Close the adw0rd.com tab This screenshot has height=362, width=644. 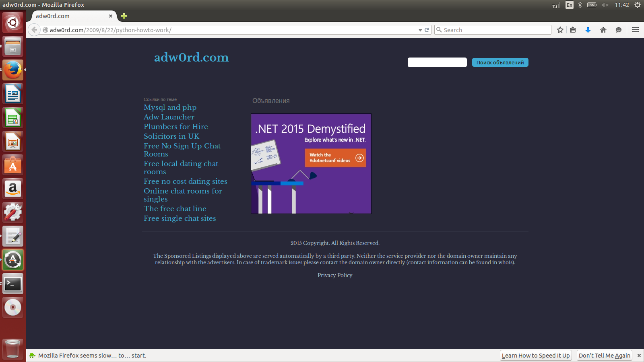click(x=111, y=16)
